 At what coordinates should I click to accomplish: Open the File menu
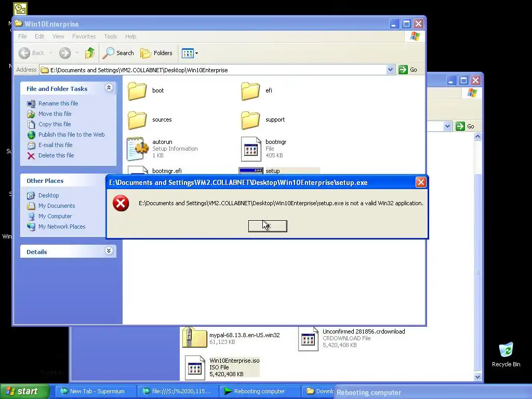pos(22,36)
